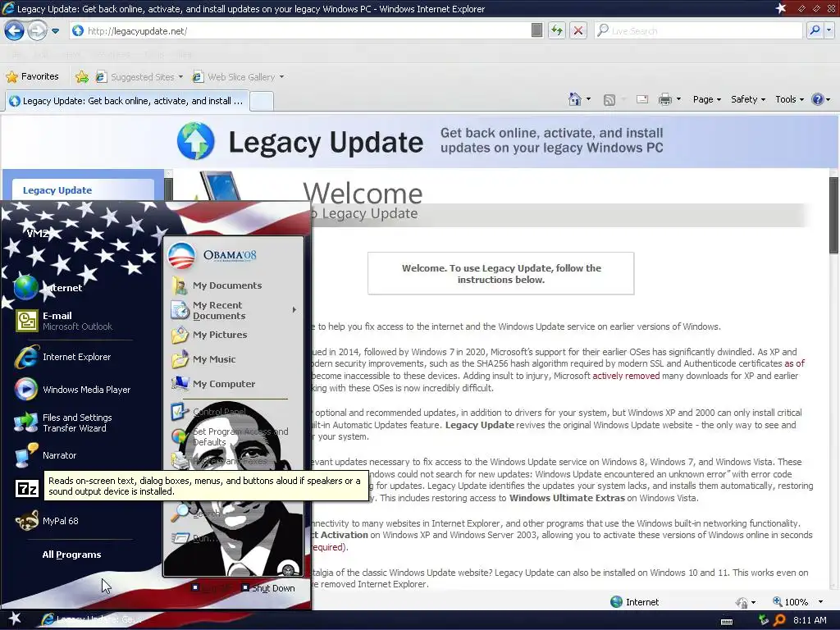Click the blue Help question mark icon
840x630 pixels.
[x=818, y=99]
